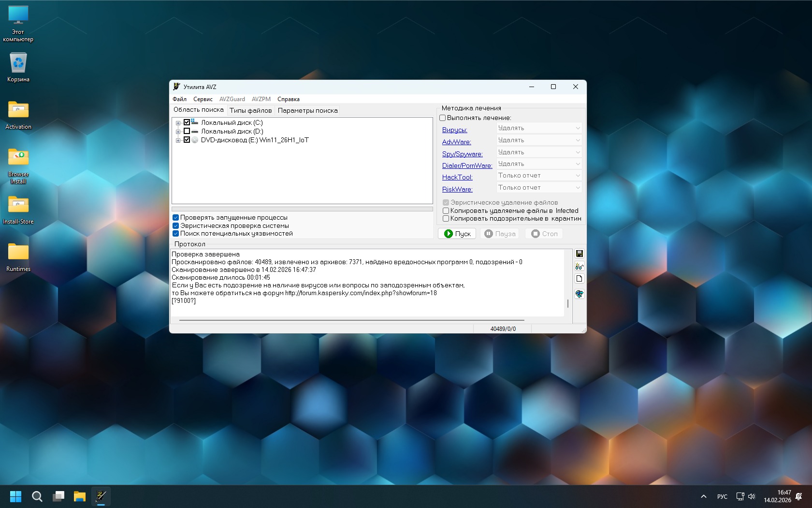This screenshot has height=508, width=812.
Task: Click the protocol horizontal scrollbar
Action: click(351, 320)
